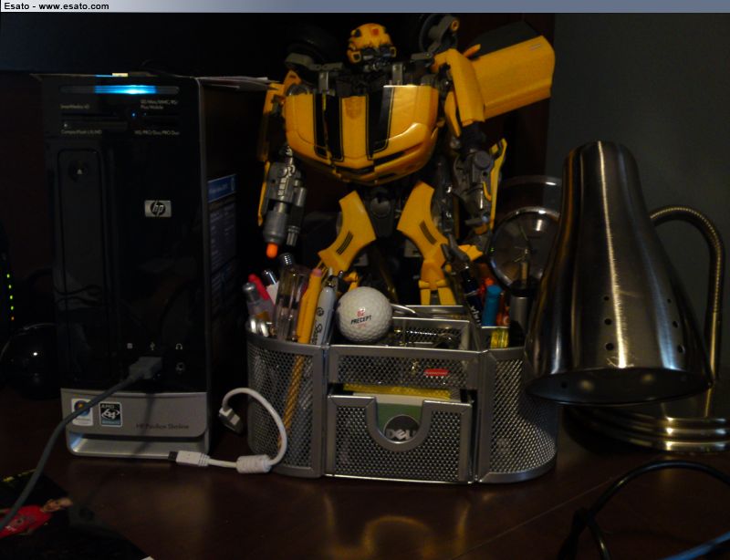This screenshot has height=560, width=730.
Task: Click the "PRECEPT" text on the golf ball
Action: click(x=360, y=320)
